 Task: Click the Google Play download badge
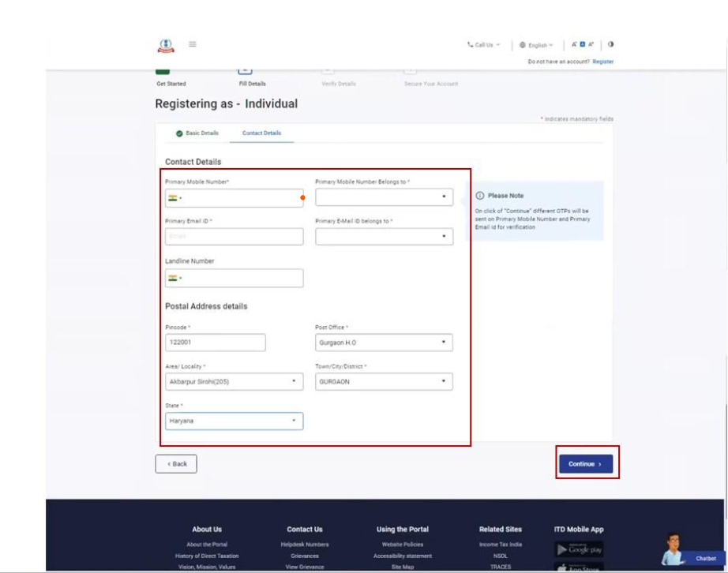pyautogui.click(x=579, y=550)
